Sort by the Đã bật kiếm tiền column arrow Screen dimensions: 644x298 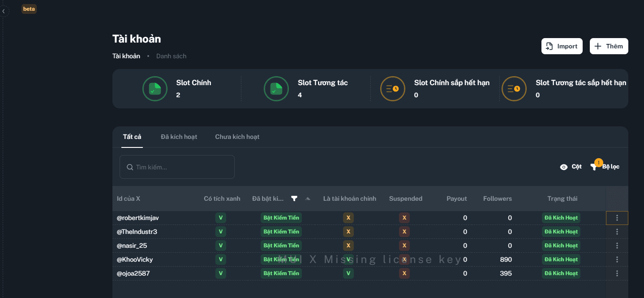308,199
